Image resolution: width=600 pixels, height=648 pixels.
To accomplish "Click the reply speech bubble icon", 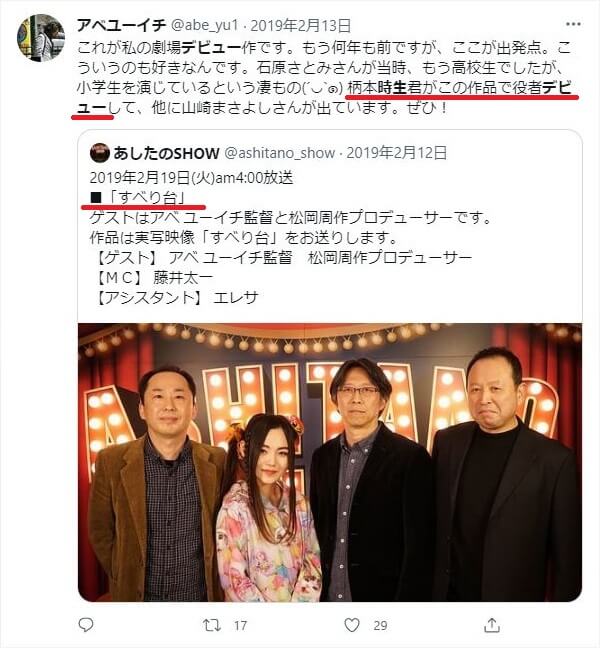I will [86, 625].
